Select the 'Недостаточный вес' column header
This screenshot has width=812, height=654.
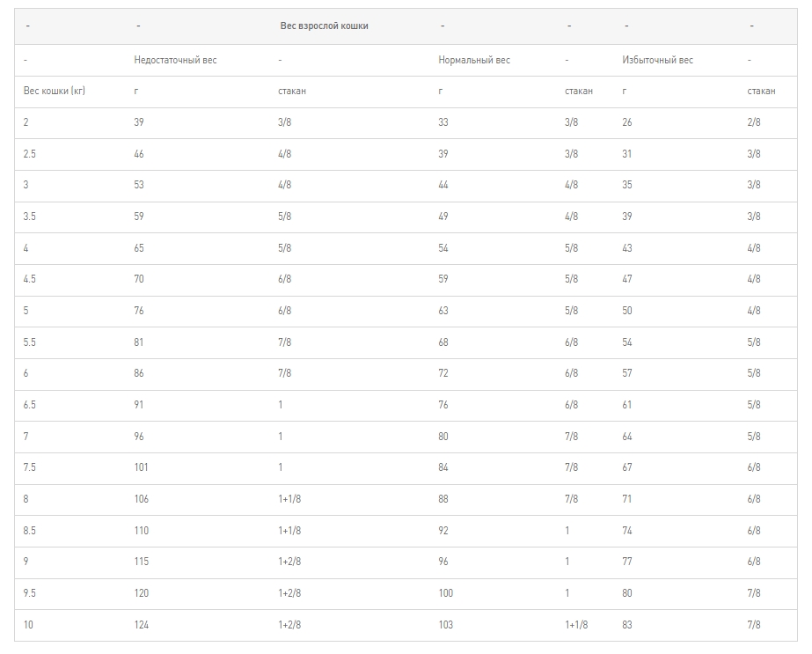pos(175,60)
